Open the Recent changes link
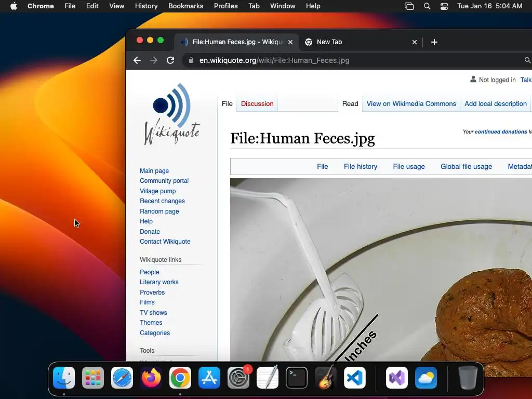Viewport: 532px width, 399px height. coord(162,201)
